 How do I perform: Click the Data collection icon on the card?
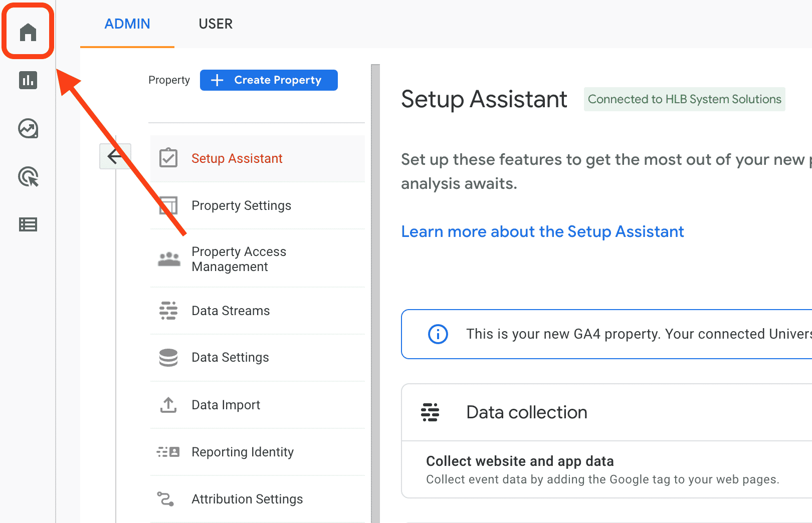(432, 412)
